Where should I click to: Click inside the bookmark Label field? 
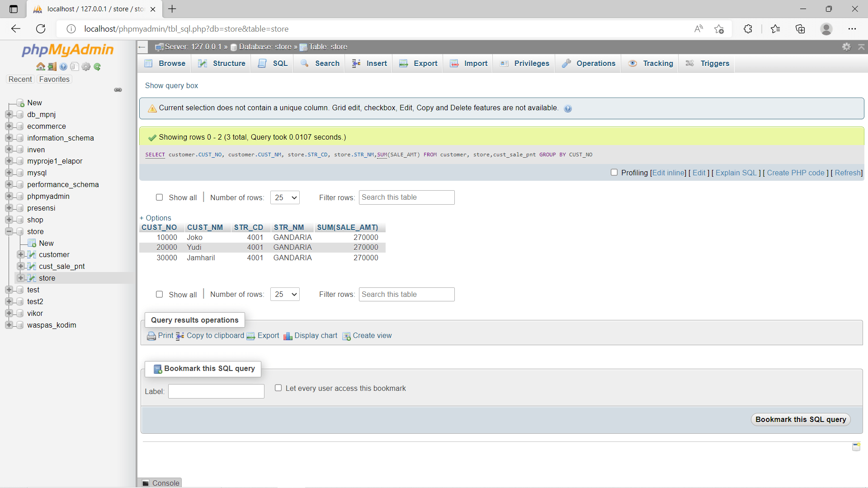216,391
